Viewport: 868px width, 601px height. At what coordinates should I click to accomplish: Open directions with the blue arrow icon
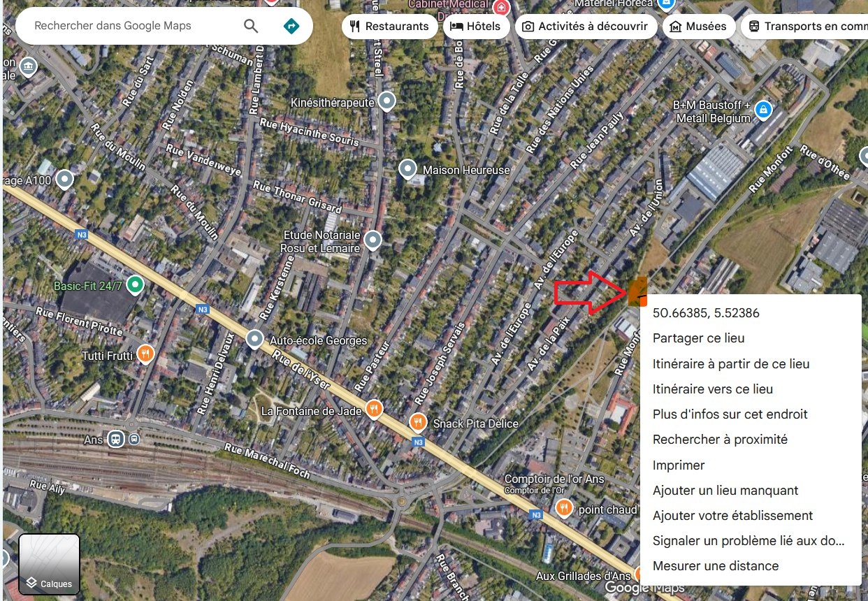coord(291,26)
